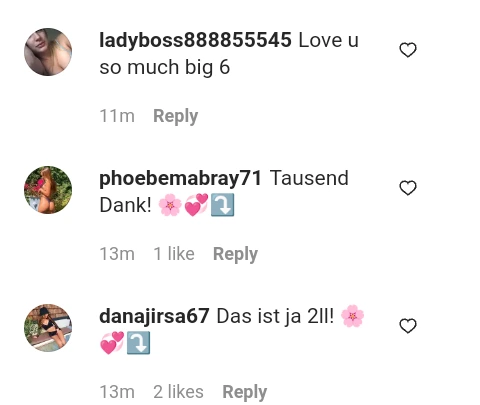This screenshot has width=480, height=405.
Task: Reply to phoebemabray71's 'Tausend Dank!' comment
Action: (235, 254)
